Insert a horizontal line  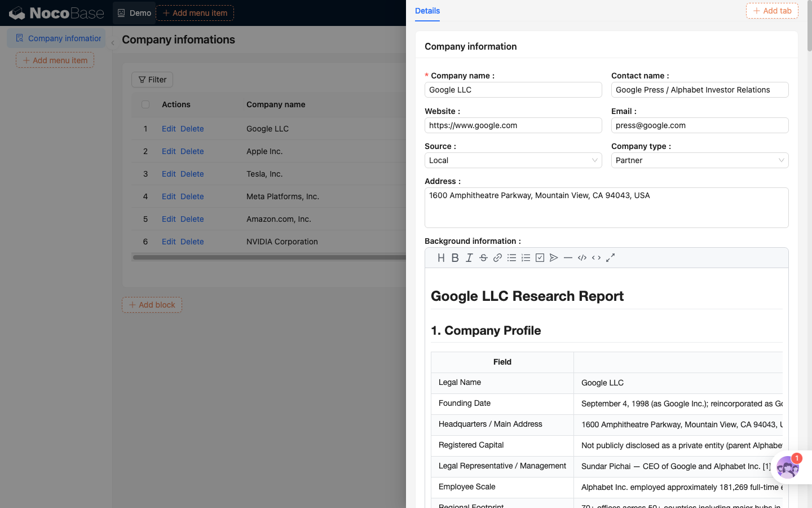(568, 258)
